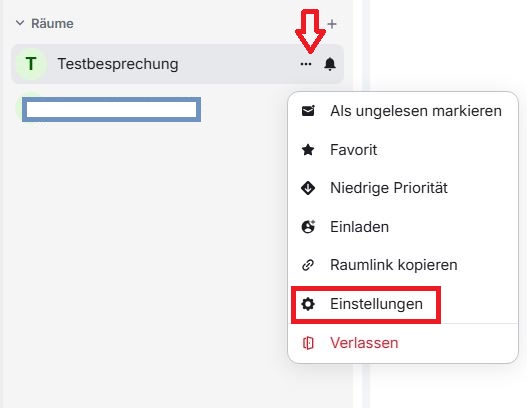The width and height of the screenshot is (527, 408).
Task: Choose Einladen in the room menu
Action: (x=403, y=227)
